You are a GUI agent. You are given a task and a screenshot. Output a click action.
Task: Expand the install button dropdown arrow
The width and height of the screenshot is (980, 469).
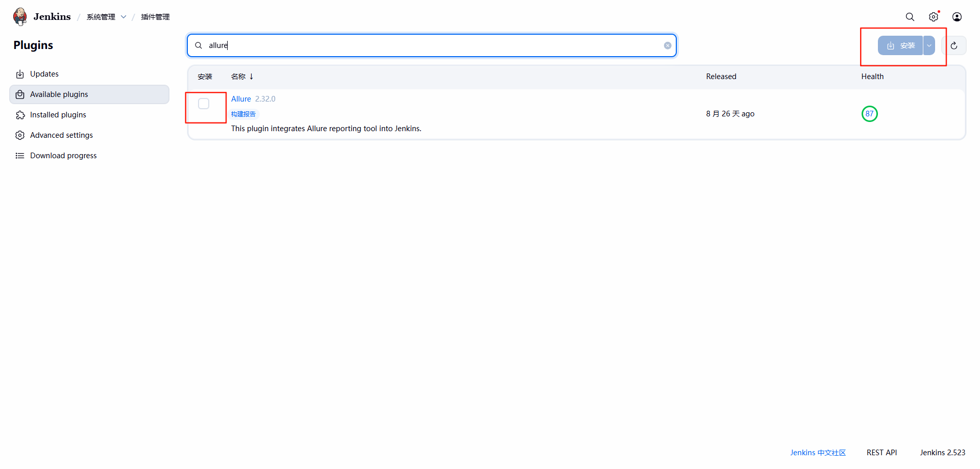tap(929, 45)
